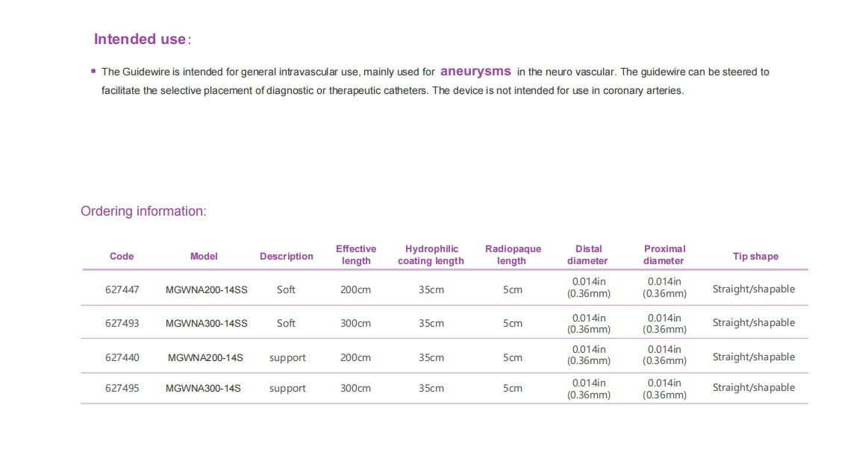868x464 pixels.
Task: Click model MGWNA200-14SS
Action: tap(207, 289)
